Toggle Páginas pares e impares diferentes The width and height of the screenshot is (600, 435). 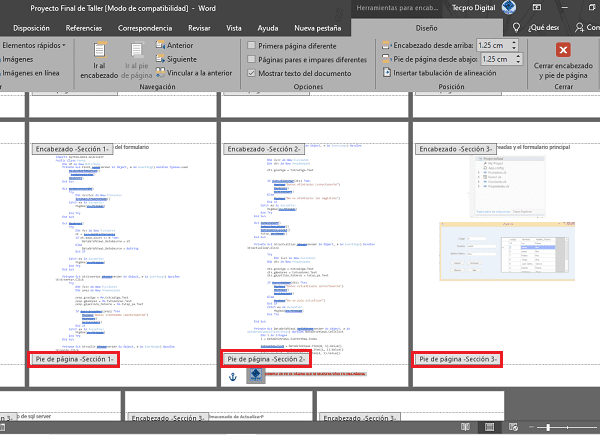(x=251, y=60)
